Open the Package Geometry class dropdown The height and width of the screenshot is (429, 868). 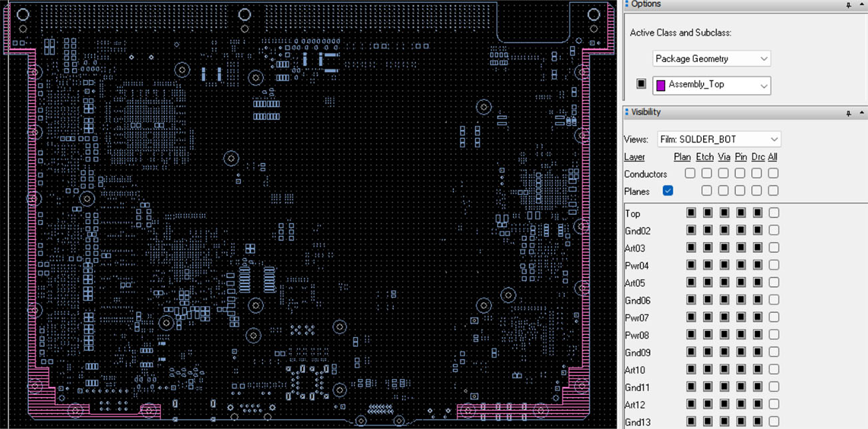pyautogui.click(x=711, y=59)
